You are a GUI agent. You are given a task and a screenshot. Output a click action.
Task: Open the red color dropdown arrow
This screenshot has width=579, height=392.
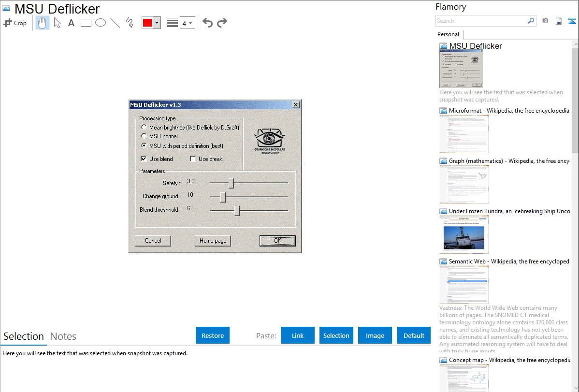click(157, 23)
